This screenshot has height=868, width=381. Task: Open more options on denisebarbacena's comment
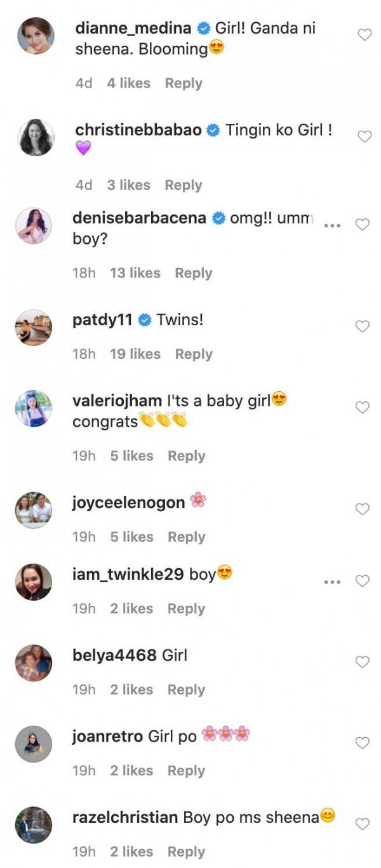coord(332,225)
